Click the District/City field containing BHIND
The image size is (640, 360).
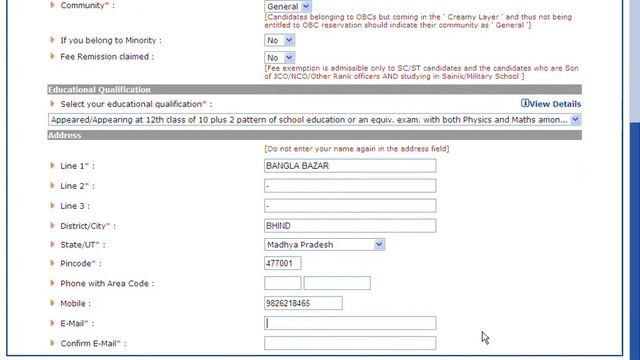coord(350,226)
